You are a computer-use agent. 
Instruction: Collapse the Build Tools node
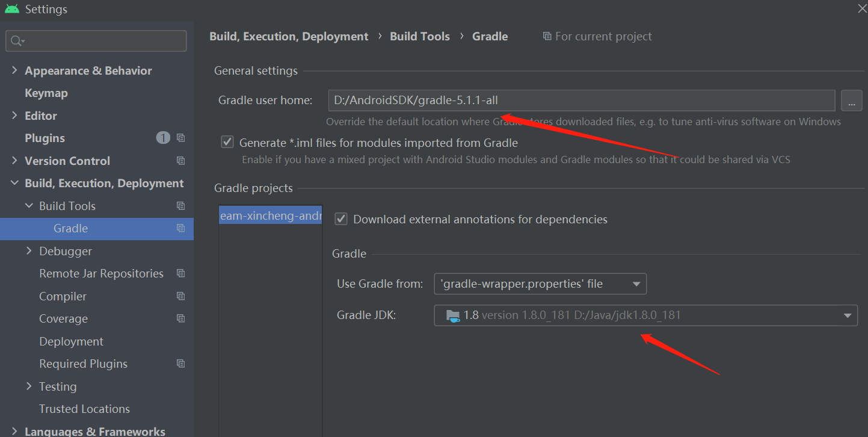[x=29, y=206]
